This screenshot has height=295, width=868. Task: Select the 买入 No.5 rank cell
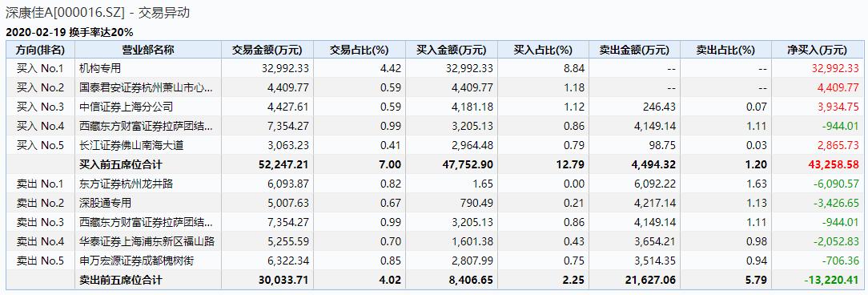40,145
